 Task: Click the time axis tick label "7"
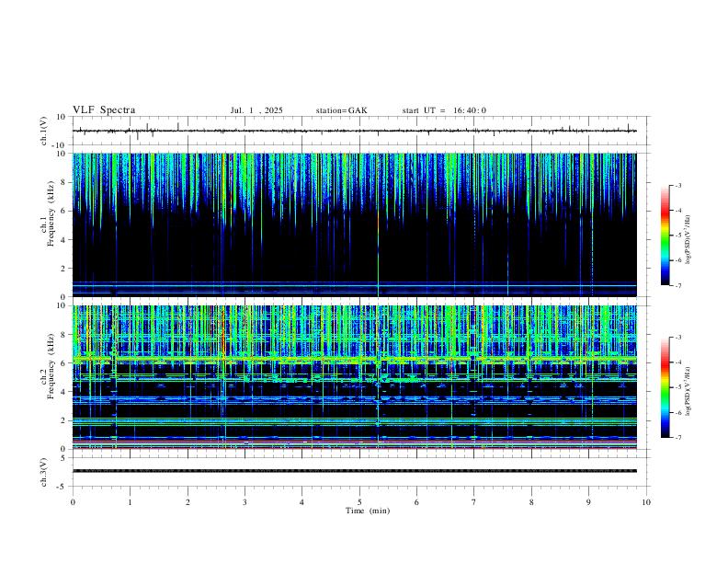pyautogui.click(x=474, y=502)
